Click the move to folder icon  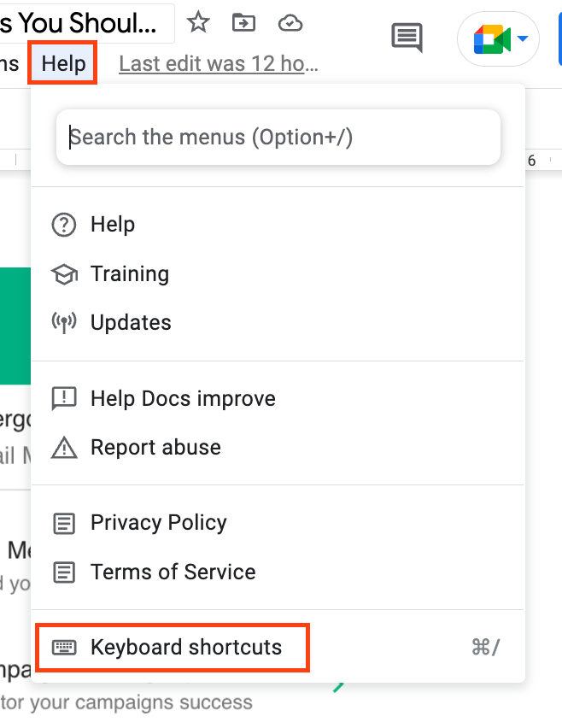pyautogui.click(x=243, y=22)
